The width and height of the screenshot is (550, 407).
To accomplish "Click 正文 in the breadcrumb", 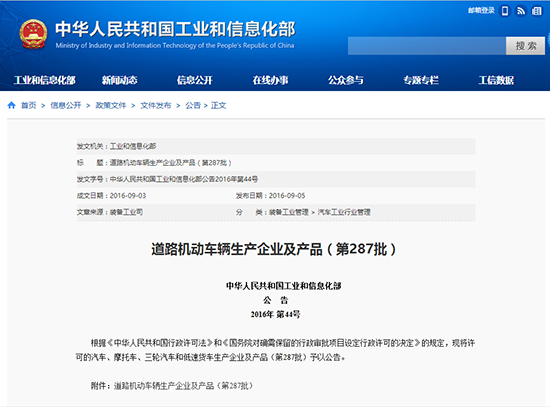I will click(x=219, y=105).
